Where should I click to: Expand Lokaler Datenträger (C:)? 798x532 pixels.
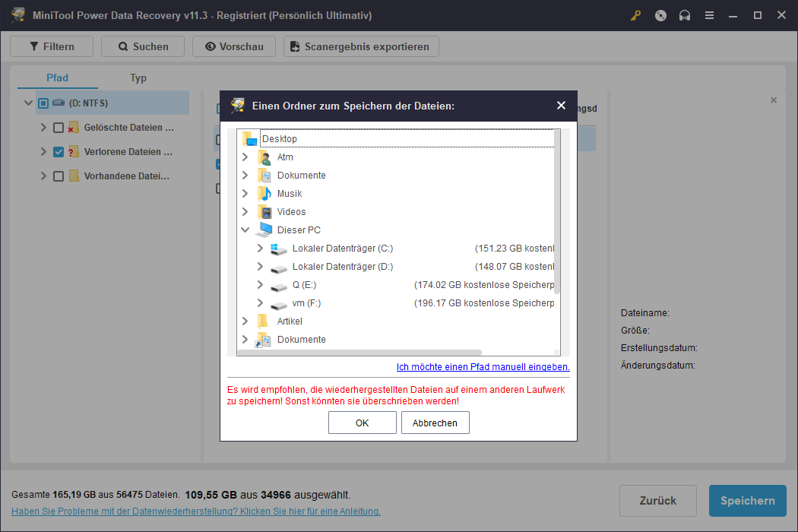pos(261,248)
